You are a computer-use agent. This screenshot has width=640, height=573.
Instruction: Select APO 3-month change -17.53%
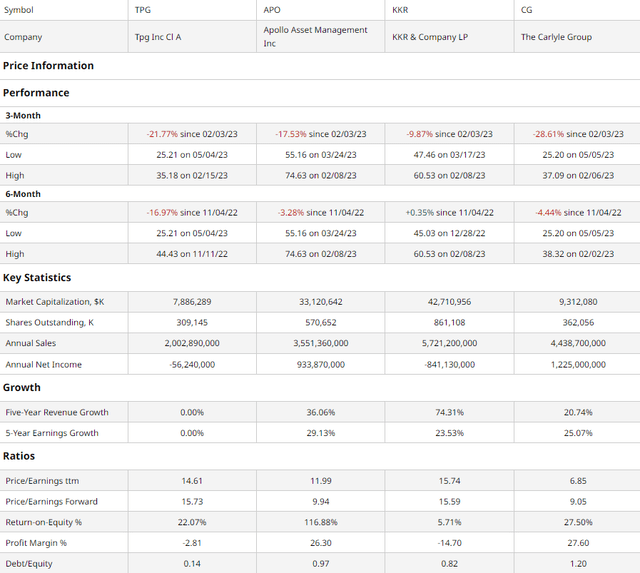tap(291, 134)
